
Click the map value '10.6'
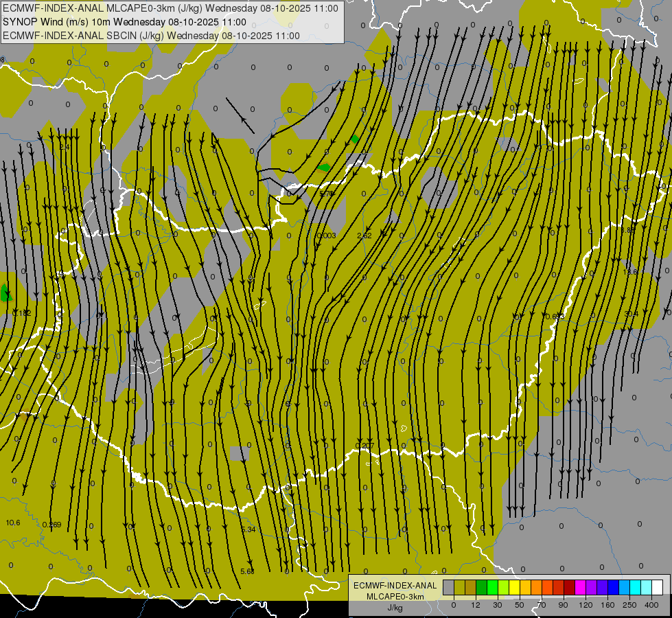tap(13, 523)
